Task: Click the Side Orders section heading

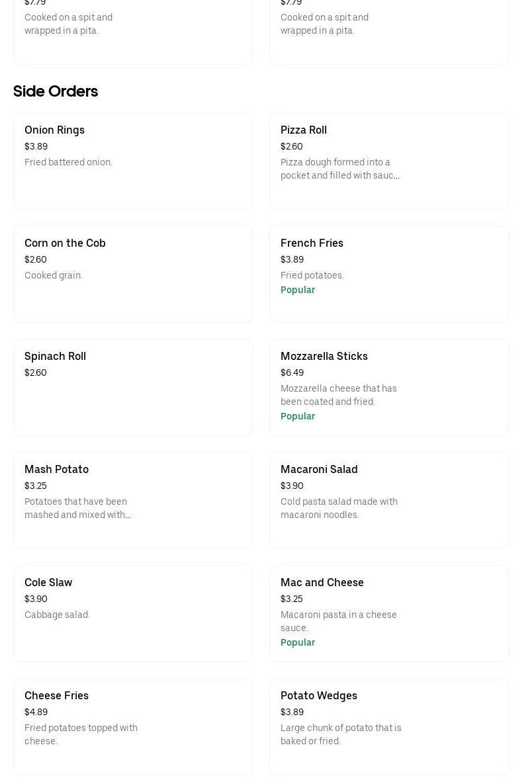Action: pos(56,91)
